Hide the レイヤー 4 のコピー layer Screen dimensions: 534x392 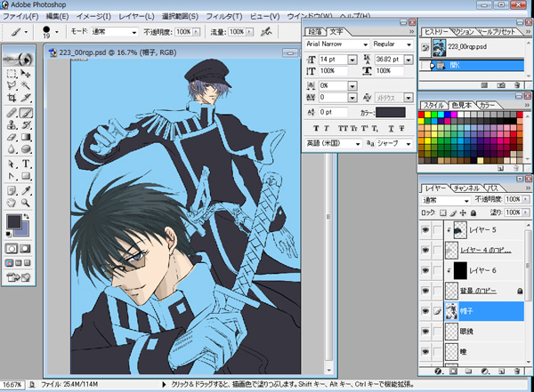(x=425, y=250)
